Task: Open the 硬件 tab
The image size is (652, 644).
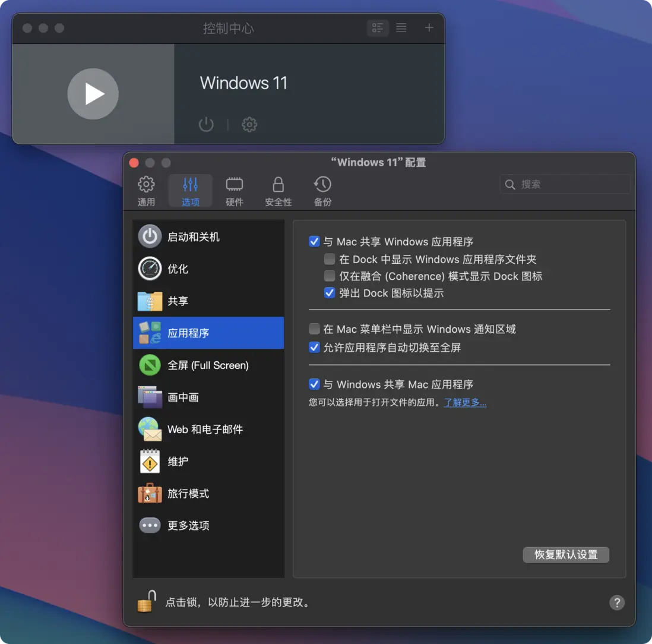Action: [235, 191]
